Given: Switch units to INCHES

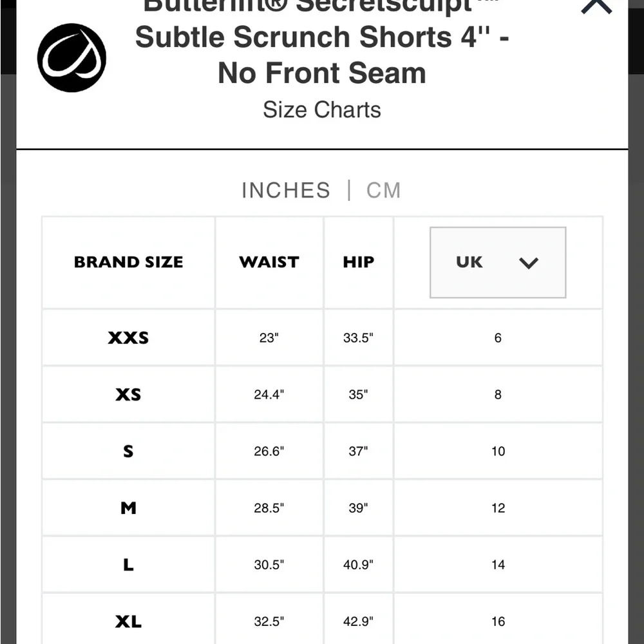Looking at the screenshot, I should point(285,190).
